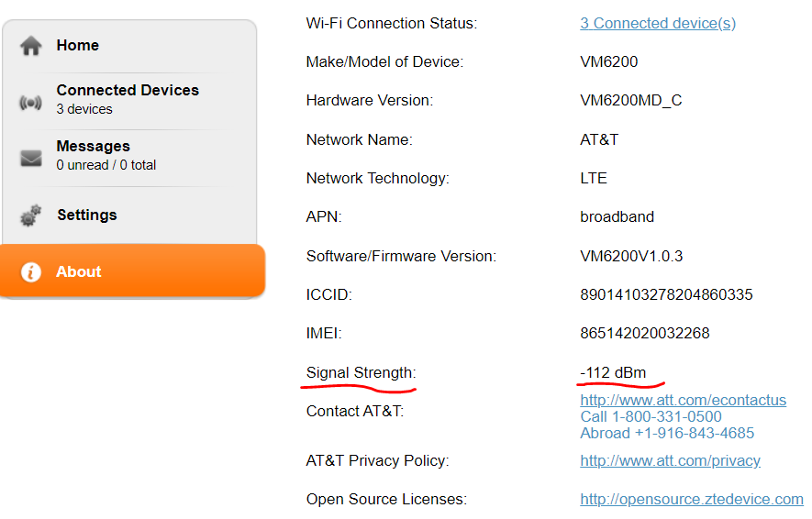Select the About tab
This screenshot has height=519, width=812.
[x=79, y=272]
